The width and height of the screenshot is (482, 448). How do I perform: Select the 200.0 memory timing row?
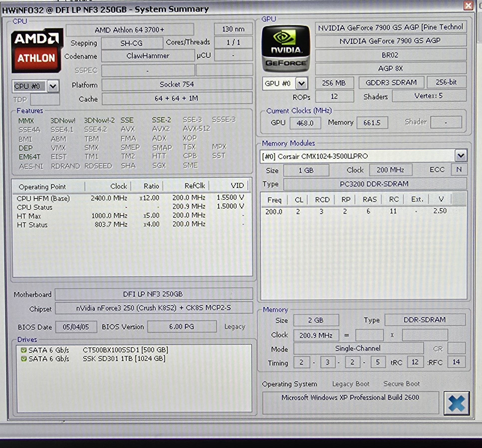coord(274,212)
